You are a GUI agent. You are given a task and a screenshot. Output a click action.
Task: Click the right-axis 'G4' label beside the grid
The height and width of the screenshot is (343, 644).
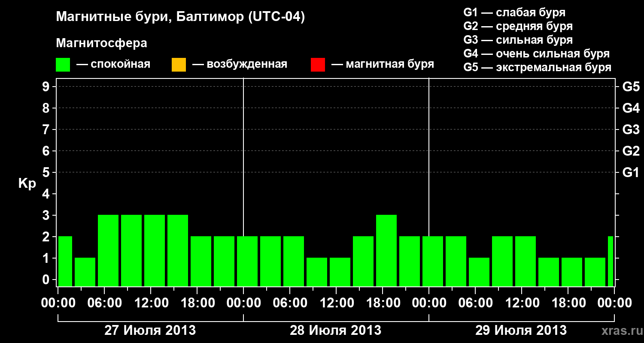(x=631, y=108)
